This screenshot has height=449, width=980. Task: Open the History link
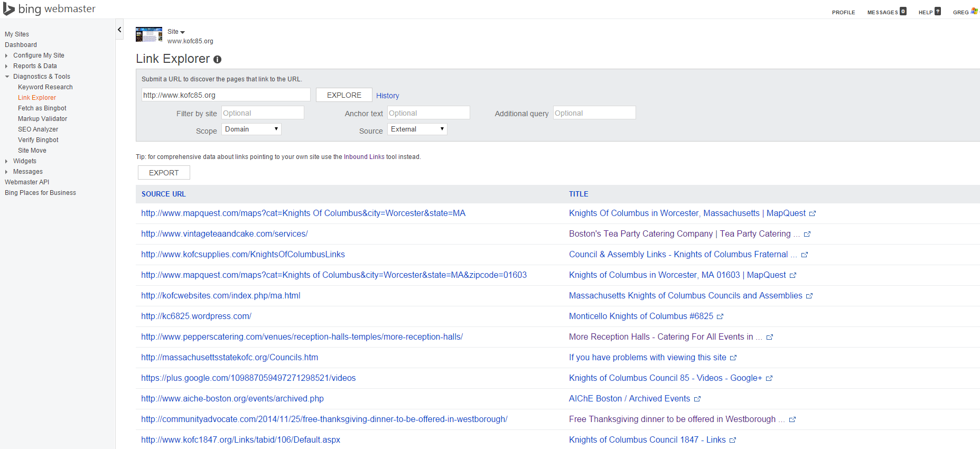coord(388,96)
